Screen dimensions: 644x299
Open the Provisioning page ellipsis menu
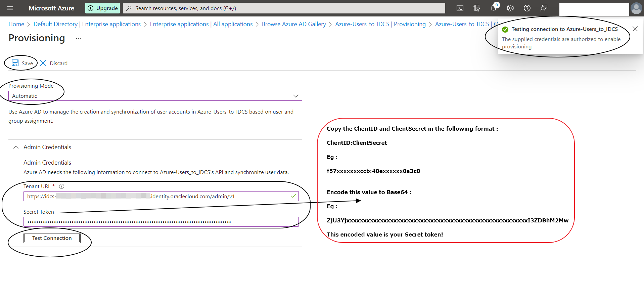tap(78, 38)
